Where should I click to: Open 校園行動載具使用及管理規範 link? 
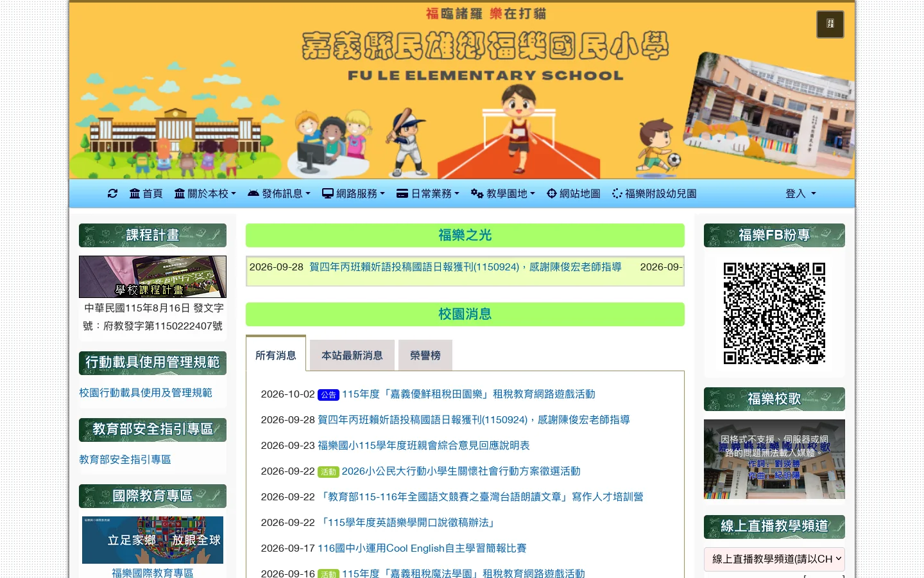(x=146, y=392)
